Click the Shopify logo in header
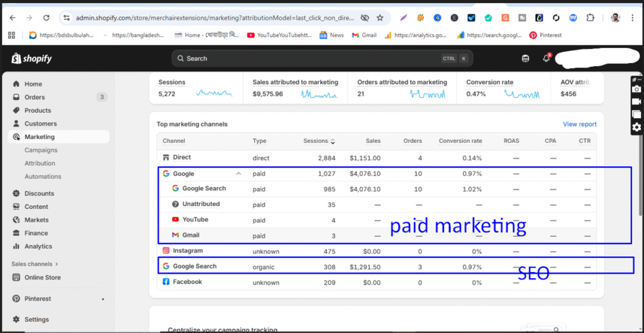644x333 pixels. click(x=31, y=59)
